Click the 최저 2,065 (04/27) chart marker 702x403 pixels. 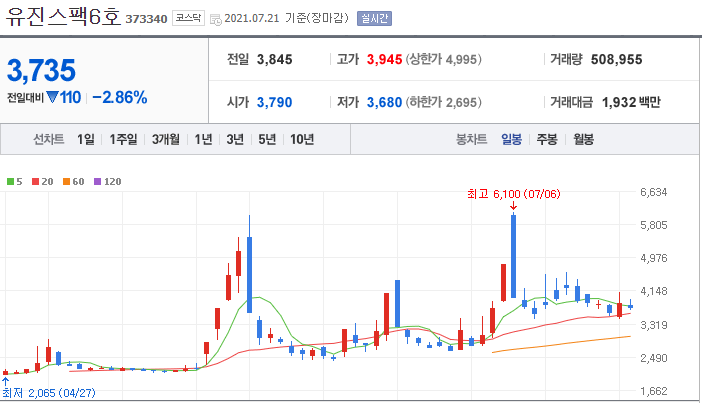pyautogui.click(x=48, y=393)
